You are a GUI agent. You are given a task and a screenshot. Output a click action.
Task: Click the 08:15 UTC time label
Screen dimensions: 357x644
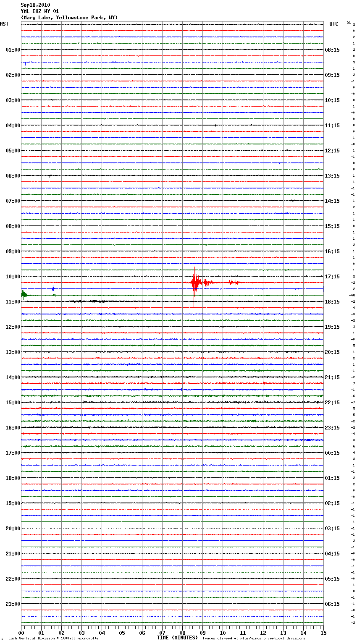[x=332, y=50]
